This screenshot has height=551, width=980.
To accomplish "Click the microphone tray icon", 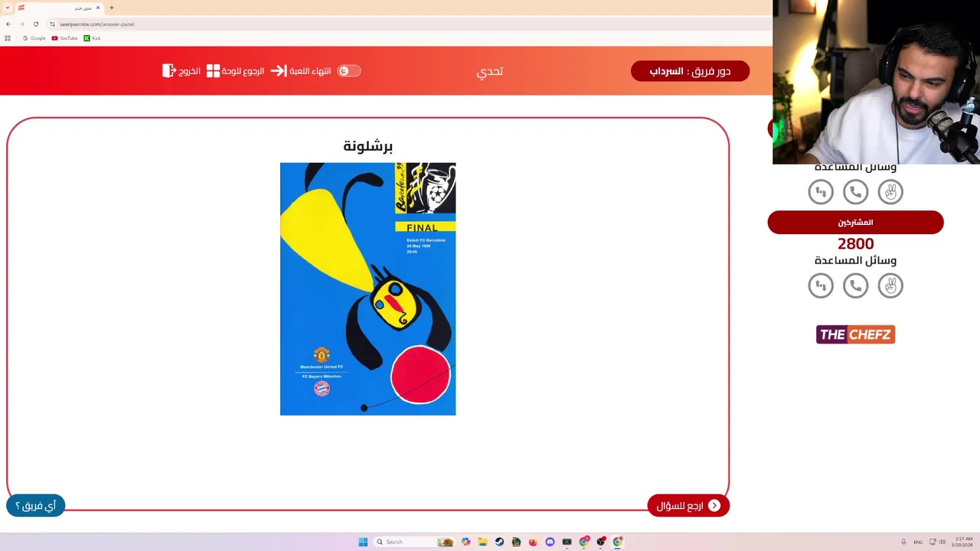I will [x=903, y=542].
